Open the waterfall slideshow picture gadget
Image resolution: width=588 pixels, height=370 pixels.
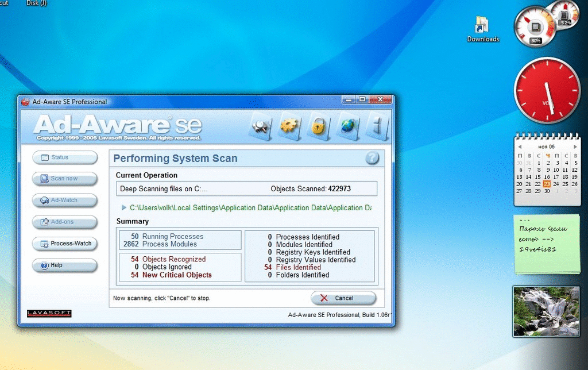tap(547, 311)
